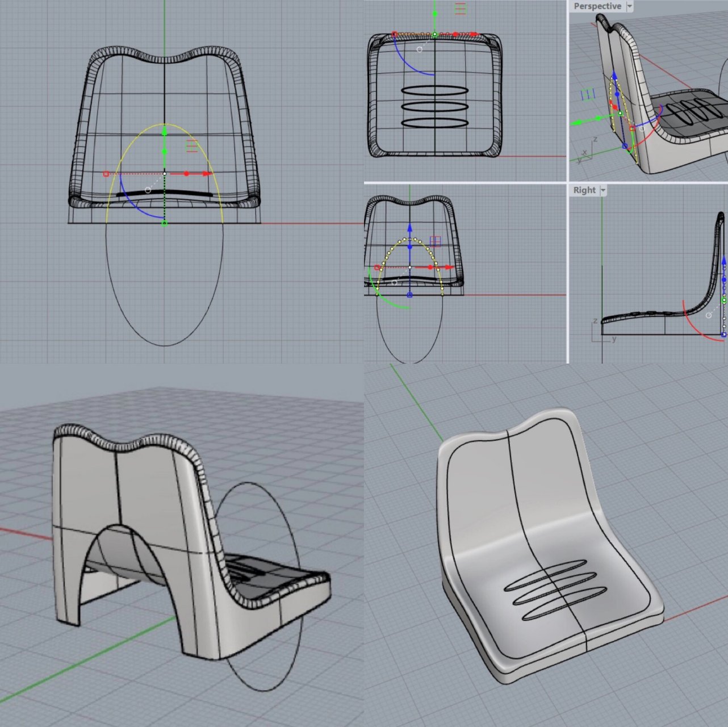Click red-green planar move icon in large wireframe view
Screen dimensions: 728x727
click(192, 146)
